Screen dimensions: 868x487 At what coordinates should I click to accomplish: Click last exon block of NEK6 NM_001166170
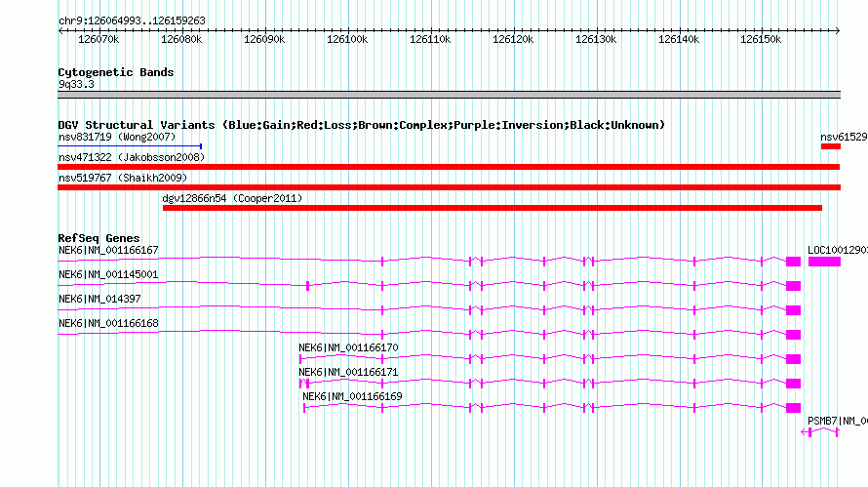click(793, 359)
